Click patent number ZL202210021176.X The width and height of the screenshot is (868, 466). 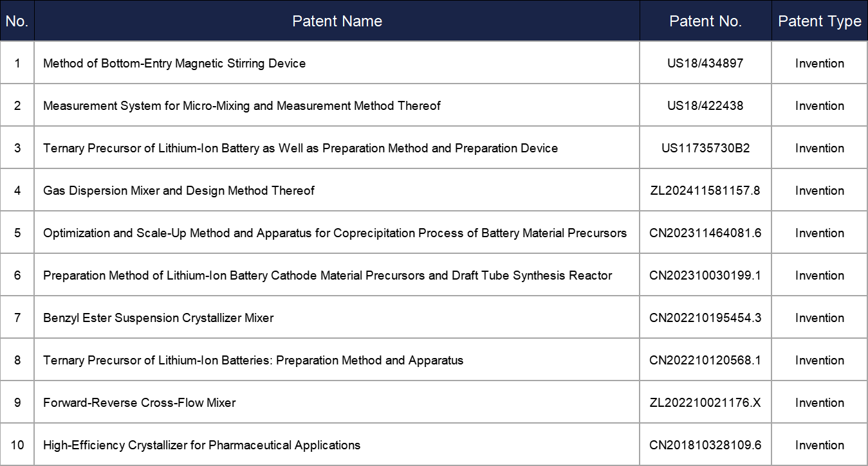tap(705, 402)
